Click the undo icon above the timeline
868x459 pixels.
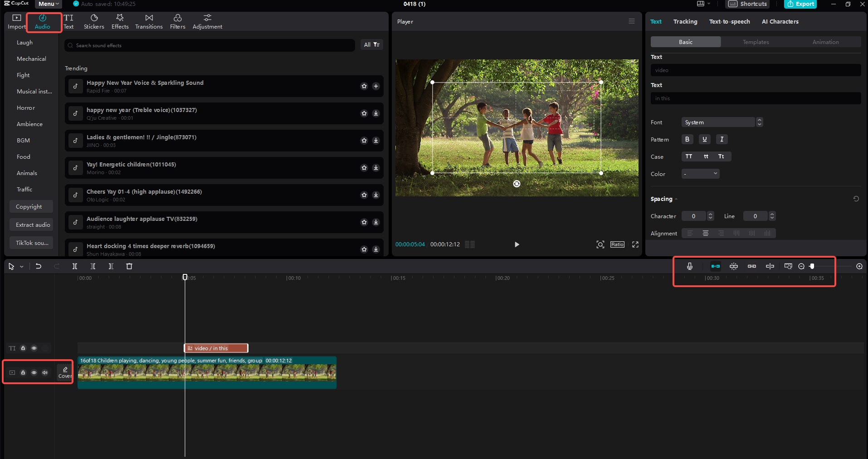(x=39, y=266)
